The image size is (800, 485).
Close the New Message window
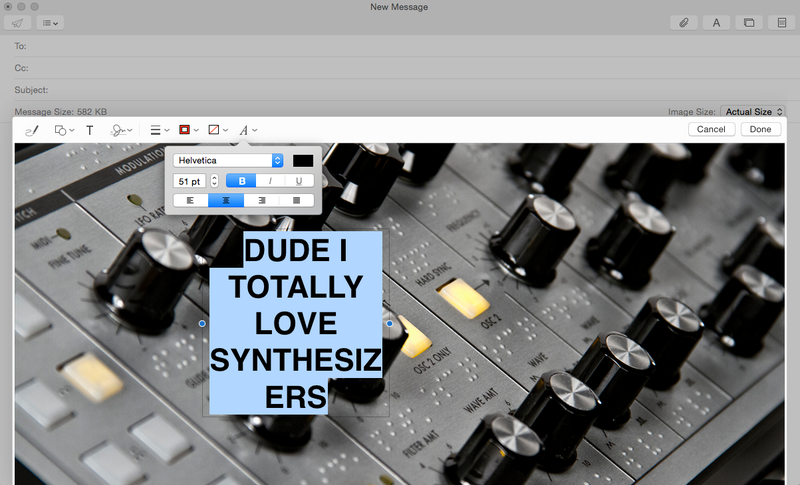click(8, 7)
